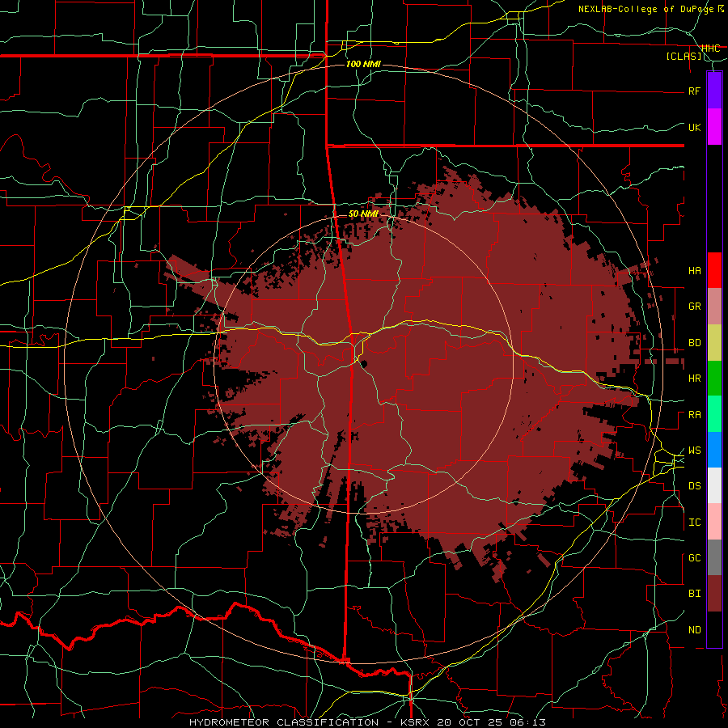This screenshot has width=728, height=728.
Task: Click the GR pink legend swatch
Action: [714, 307]
